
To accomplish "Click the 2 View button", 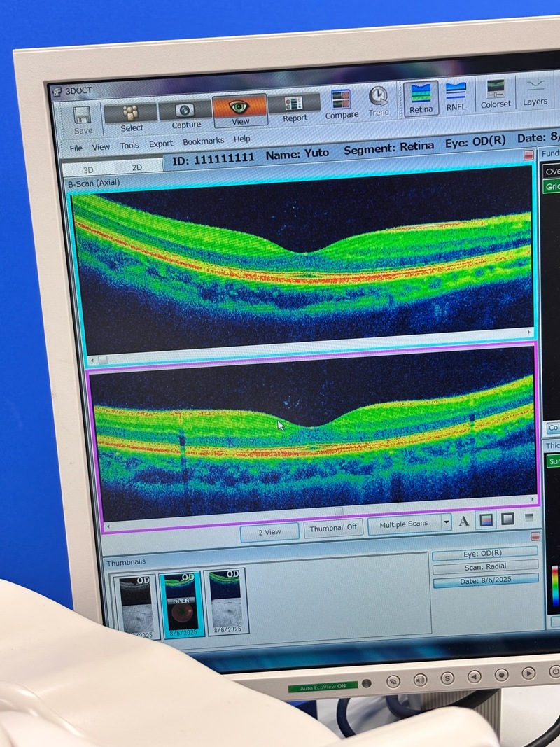I will (x=269, y=532).
